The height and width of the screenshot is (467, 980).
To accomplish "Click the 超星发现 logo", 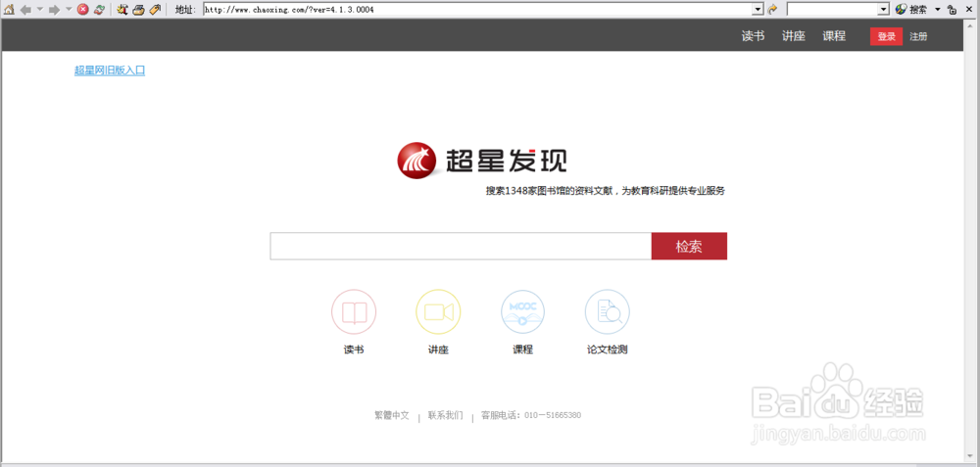I will click(482, 161).
